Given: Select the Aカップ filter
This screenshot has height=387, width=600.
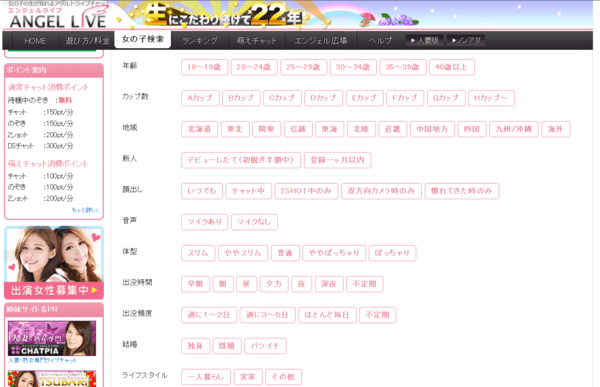Looking at the screenshot, I should pyautogui.click(x=200, y=98).
